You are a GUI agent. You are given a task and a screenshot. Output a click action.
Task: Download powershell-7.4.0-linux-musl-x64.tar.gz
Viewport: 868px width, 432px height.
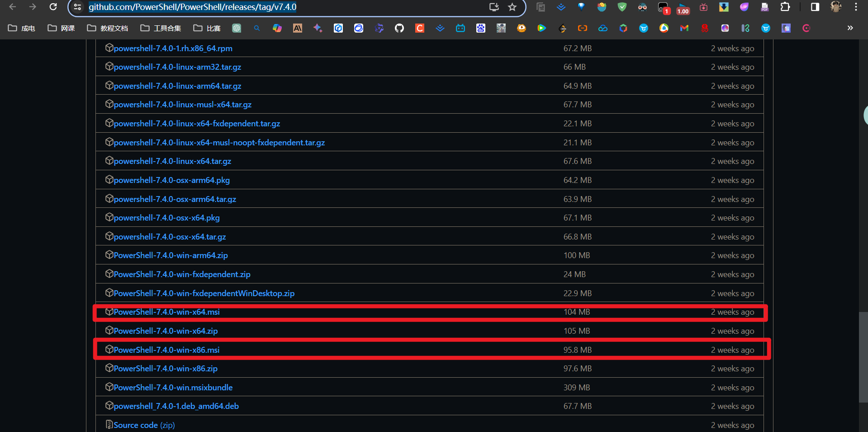[183, 105]
